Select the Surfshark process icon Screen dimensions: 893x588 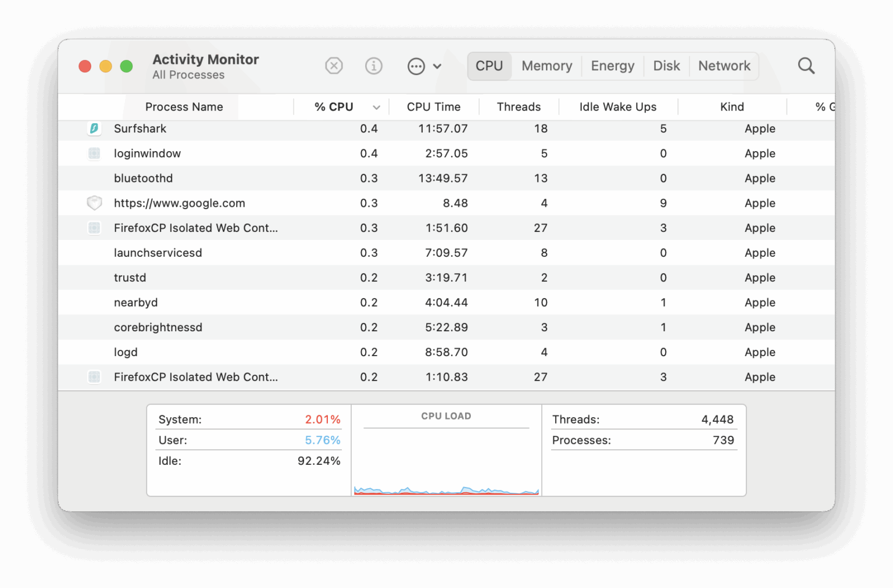(94, 128)
